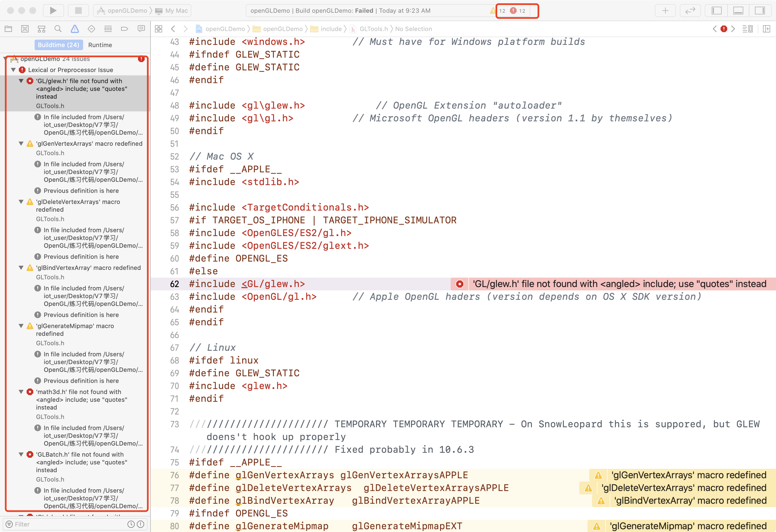Open the Symbol navigator icon
776x532 pixels.
tap(41, 29)
